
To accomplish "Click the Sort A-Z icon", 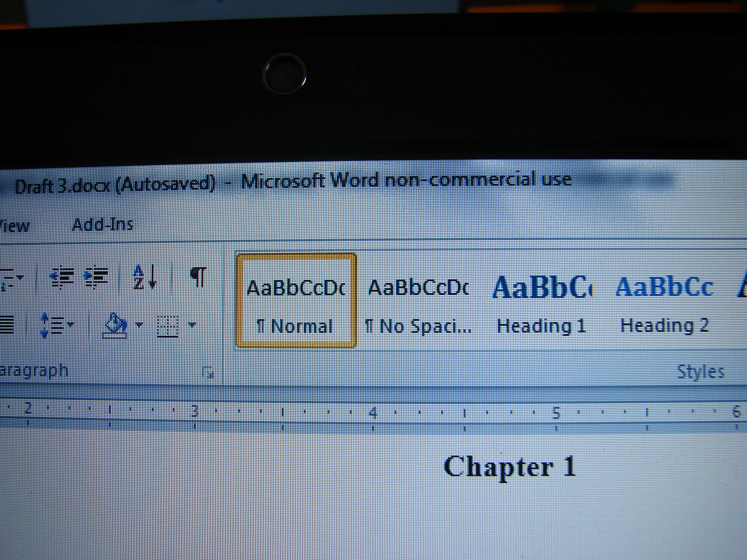I will click(x=145, y=277).
